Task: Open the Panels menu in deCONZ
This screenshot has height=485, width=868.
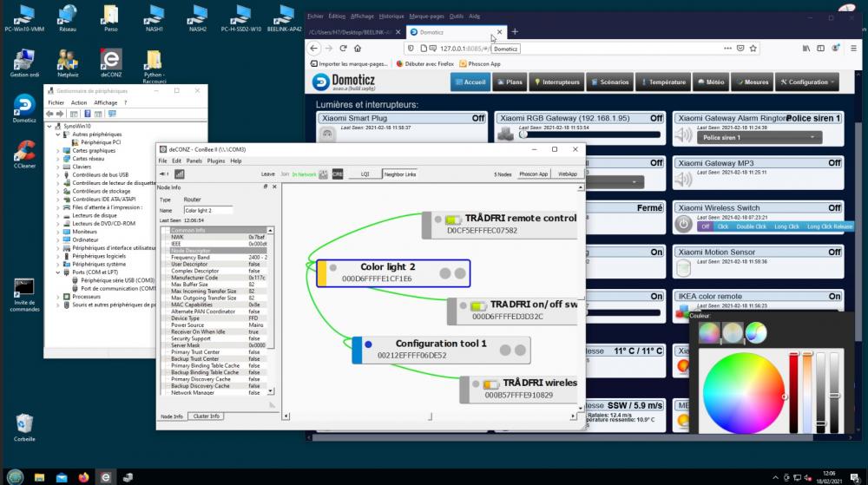Action: point(194,161)
